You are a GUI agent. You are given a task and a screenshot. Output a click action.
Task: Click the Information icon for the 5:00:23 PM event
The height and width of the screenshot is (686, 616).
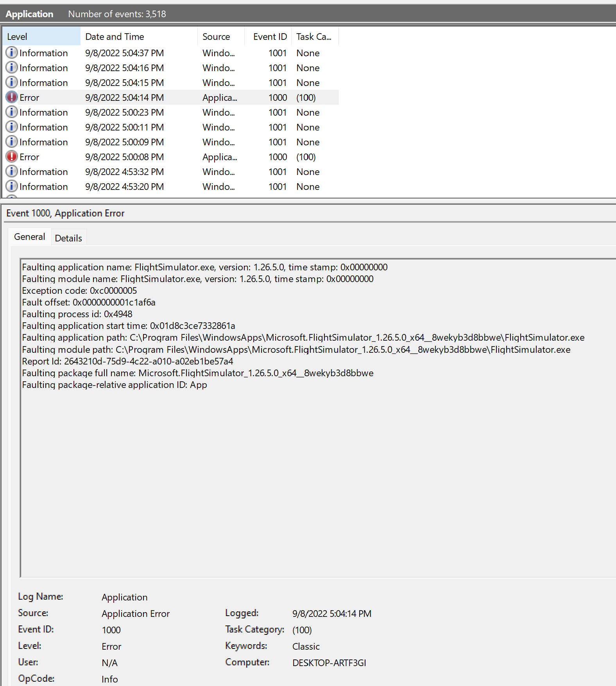click(x=12, y=112)
